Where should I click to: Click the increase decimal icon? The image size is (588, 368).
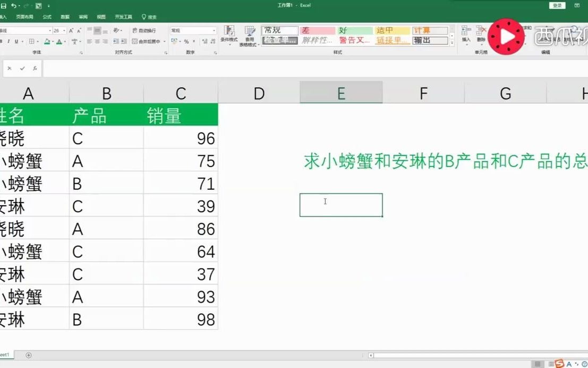tap(205, 41)
